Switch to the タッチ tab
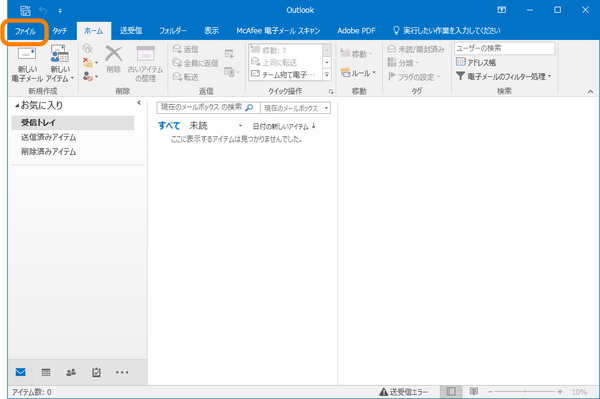 click(59, 31)
